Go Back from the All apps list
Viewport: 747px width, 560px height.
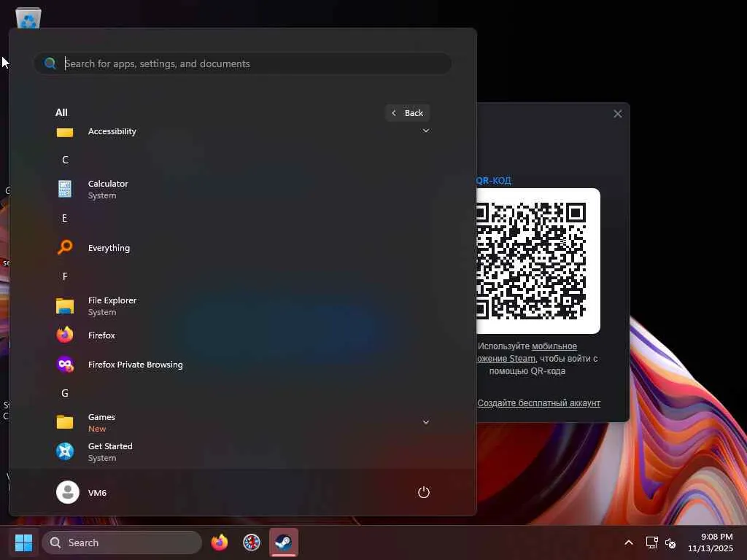(407, 113)
